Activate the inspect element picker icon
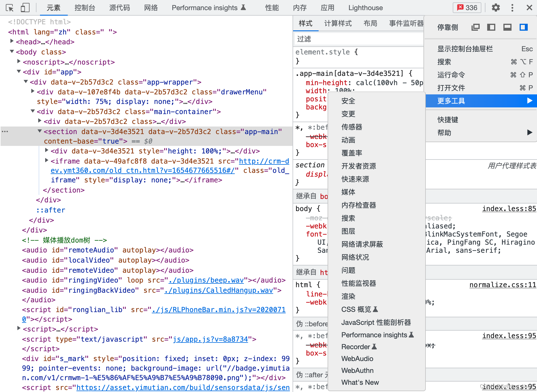Image resolution: width=537 pixels, height=392 pixels. point(10,8)
